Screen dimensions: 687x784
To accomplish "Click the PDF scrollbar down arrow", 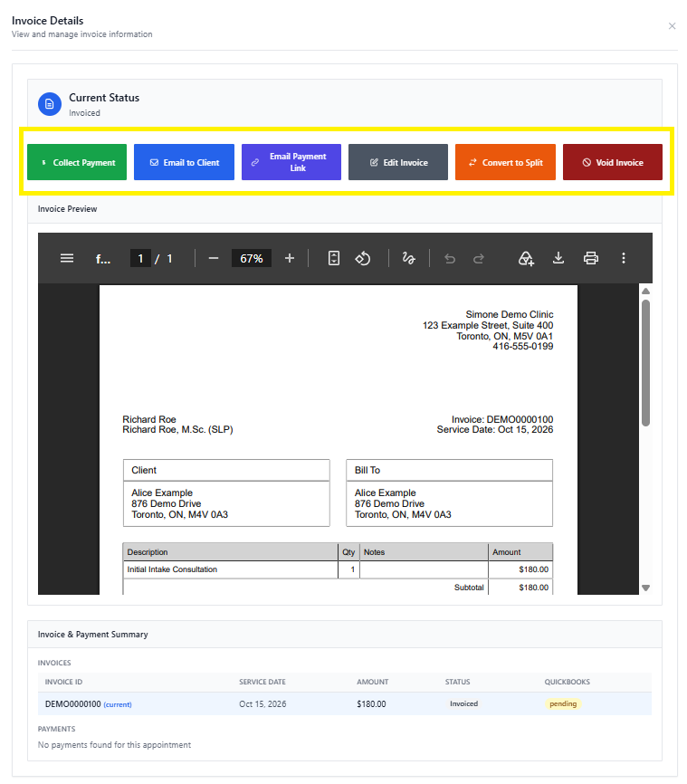I will point(645,588).
